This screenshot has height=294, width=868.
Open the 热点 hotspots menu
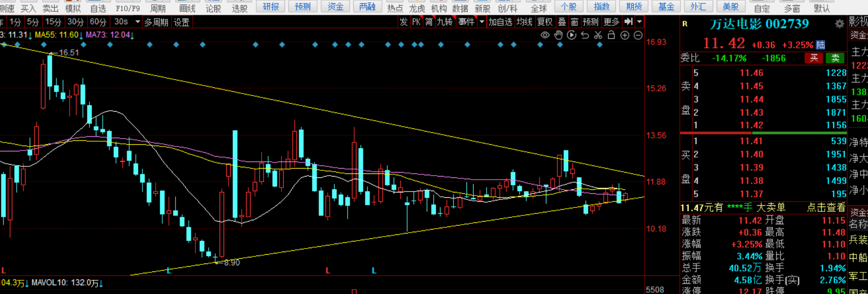tap(395, 8)
